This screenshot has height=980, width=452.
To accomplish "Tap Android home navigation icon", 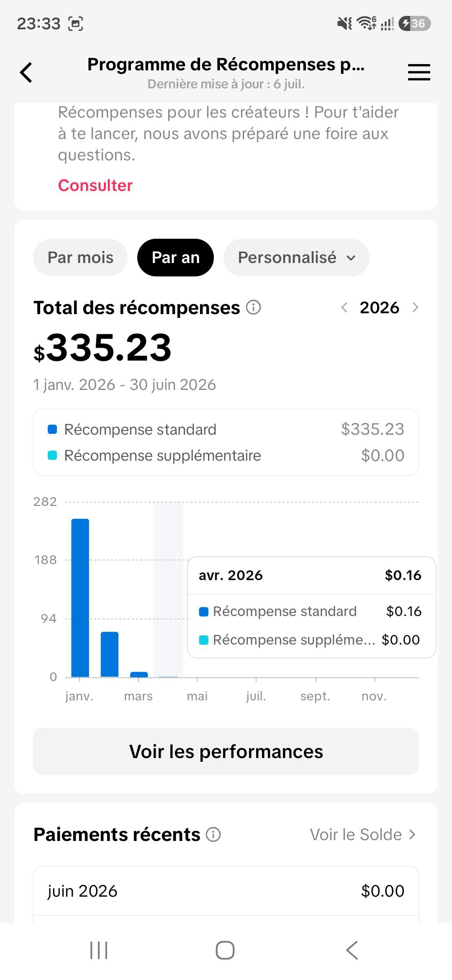I will click(x=225, y=950).
